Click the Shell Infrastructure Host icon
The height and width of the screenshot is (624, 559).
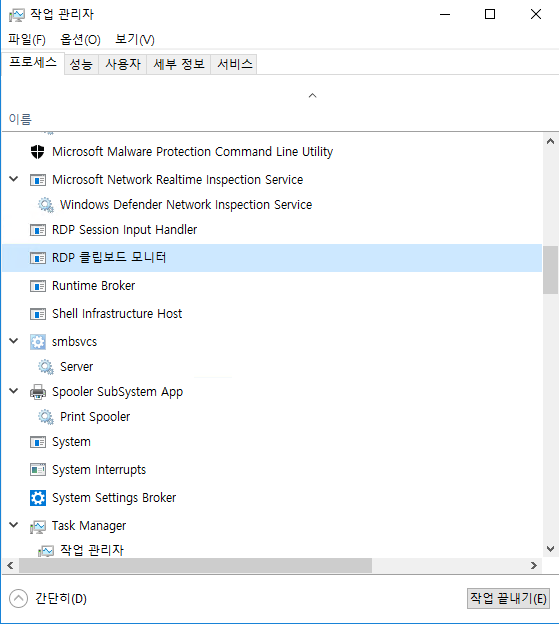(x=38, y=314)
